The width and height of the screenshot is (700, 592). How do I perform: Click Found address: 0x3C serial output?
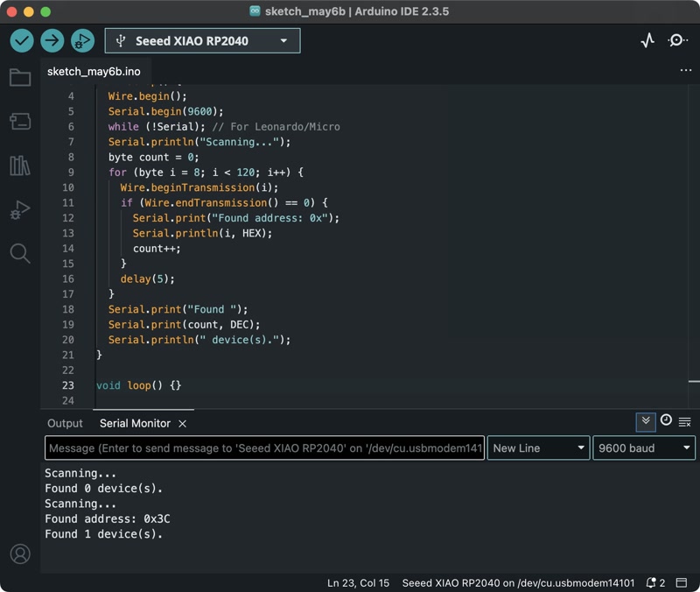[x=107, y=518]
